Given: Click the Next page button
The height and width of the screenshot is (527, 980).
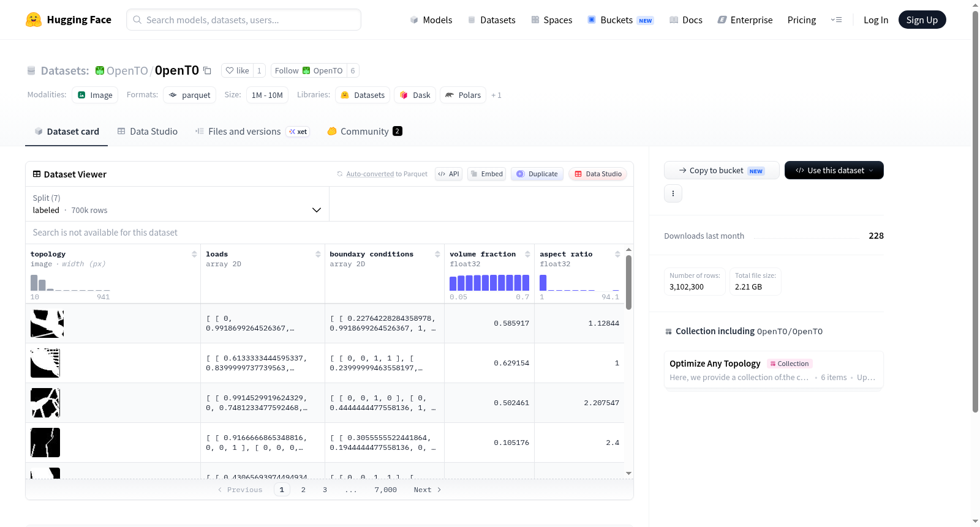Looking at the screenshot, I should pyautogui.click(x=428, y=490).
